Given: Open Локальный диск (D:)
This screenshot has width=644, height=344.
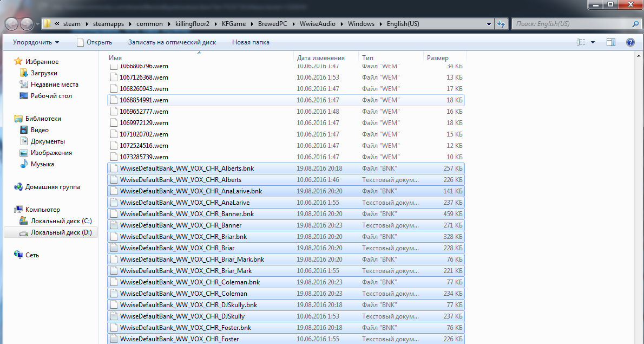Looking at the screenshot, I should (55, 232).
